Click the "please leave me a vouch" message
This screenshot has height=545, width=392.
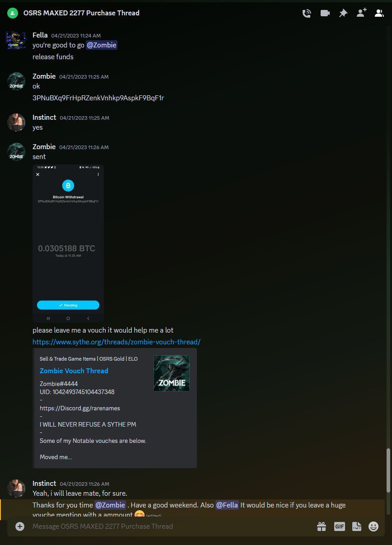point(103,330)
